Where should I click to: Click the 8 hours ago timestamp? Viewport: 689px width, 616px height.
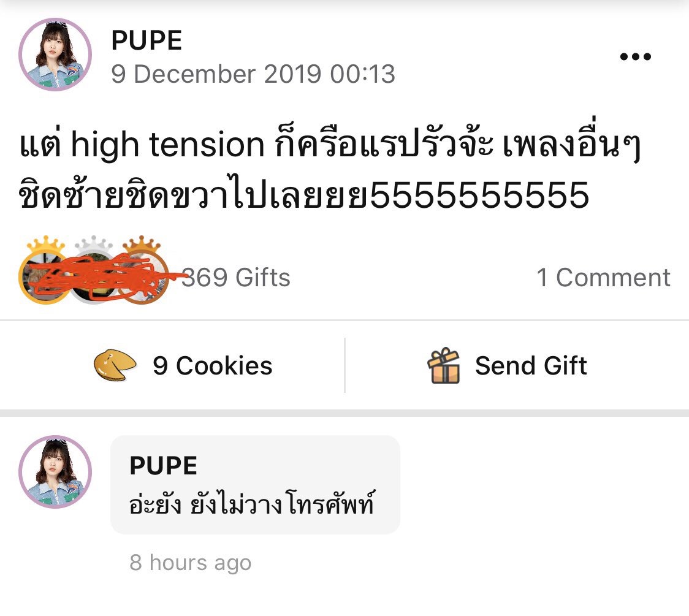(x=190, y=563)
